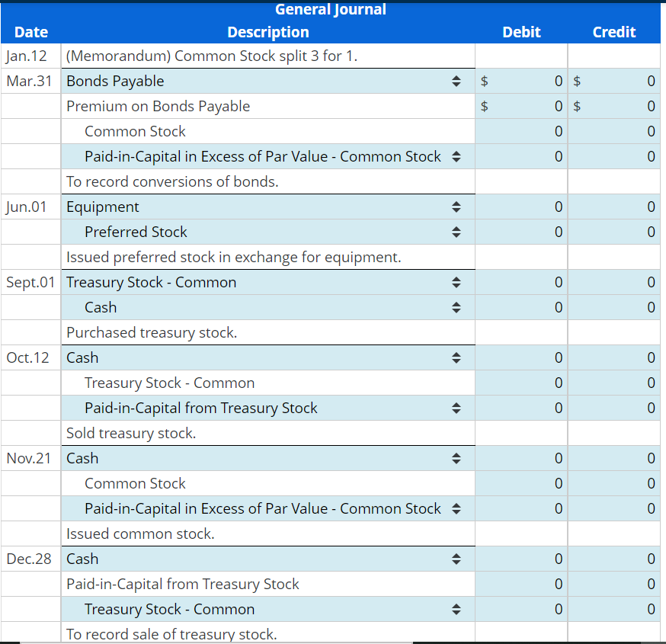The image size is (666, 644).
Task: Click Nov.21 Common Stock credit field
Action: pyautogui.click(x=614, y=483)
